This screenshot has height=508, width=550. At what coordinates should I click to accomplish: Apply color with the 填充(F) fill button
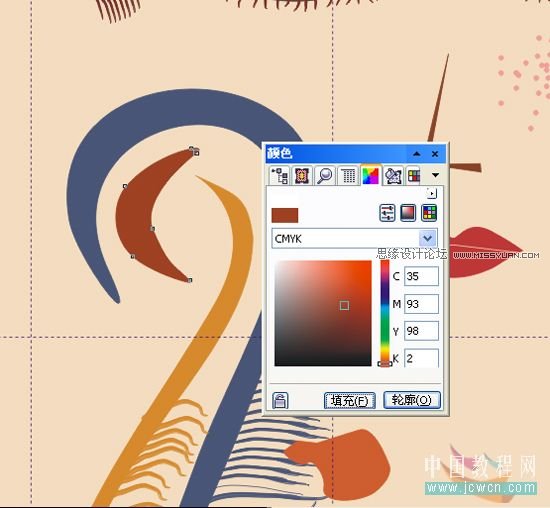click(x=350, y=400)
